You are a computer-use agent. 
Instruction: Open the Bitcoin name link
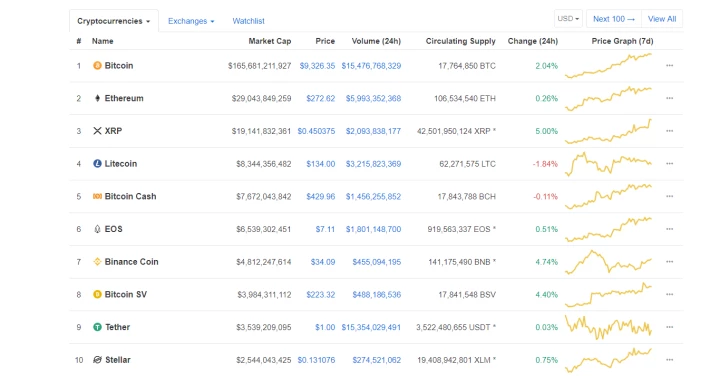tap(119, 66)
